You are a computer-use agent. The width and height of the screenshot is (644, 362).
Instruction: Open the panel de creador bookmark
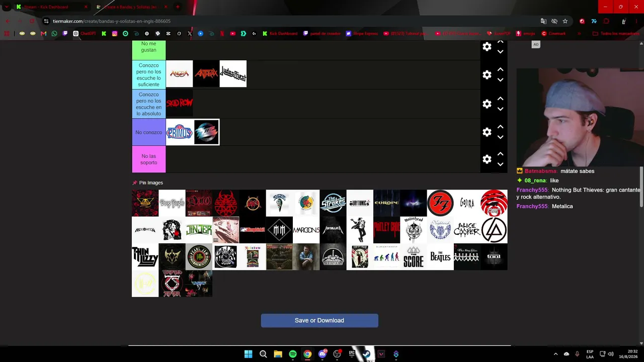pyautogui.click(x=321, y=34)
